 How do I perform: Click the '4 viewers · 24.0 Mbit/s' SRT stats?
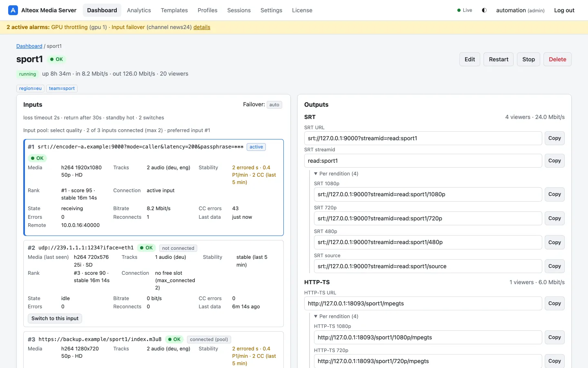[x=535, y=117]
